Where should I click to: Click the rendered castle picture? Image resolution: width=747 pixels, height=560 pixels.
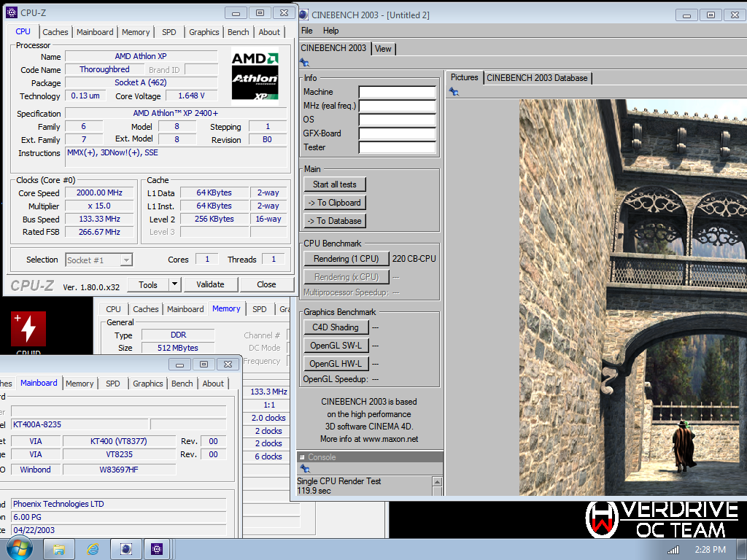pyautogui.click(x=632, y=297)
